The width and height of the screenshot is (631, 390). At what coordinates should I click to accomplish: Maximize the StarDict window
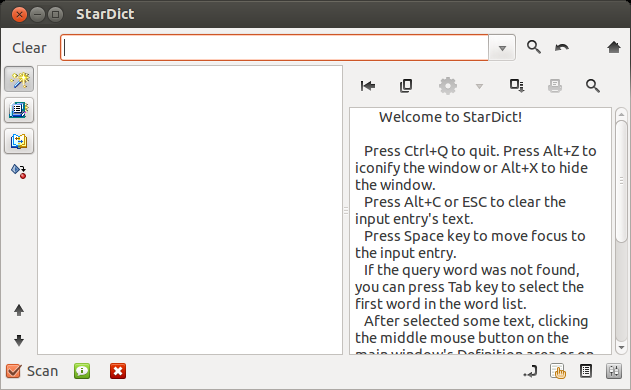(56, 14)
